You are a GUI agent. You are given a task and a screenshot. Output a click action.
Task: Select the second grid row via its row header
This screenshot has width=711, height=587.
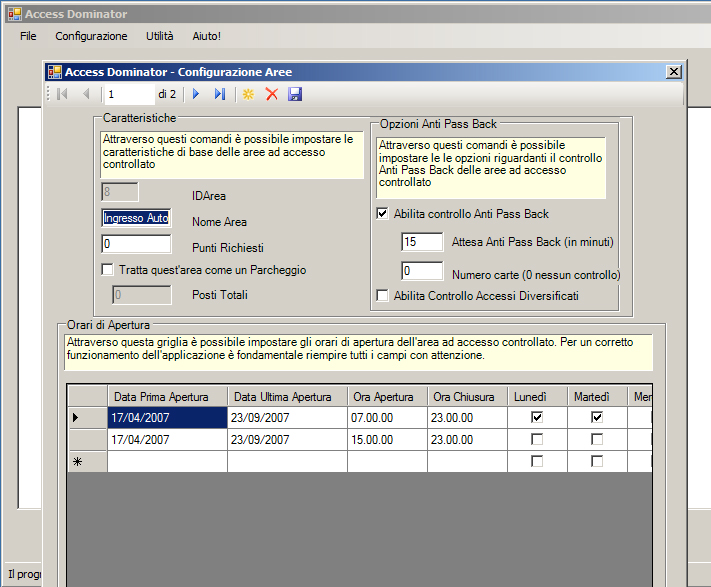coord(87,439)
